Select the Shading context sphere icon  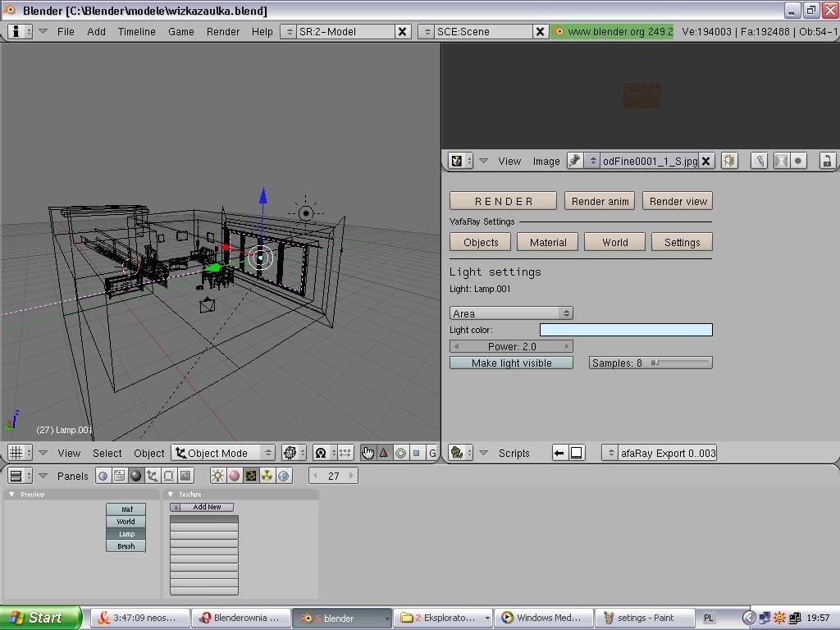(136, 476)
